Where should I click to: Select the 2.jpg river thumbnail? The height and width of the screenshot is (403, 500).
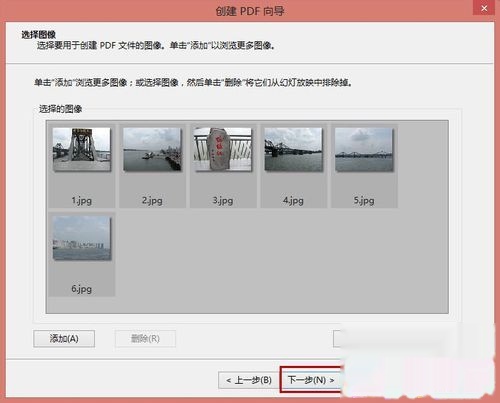point(152,149)
